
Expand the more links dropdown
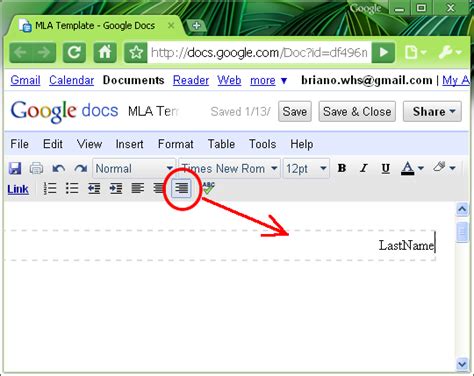[269, 80]
